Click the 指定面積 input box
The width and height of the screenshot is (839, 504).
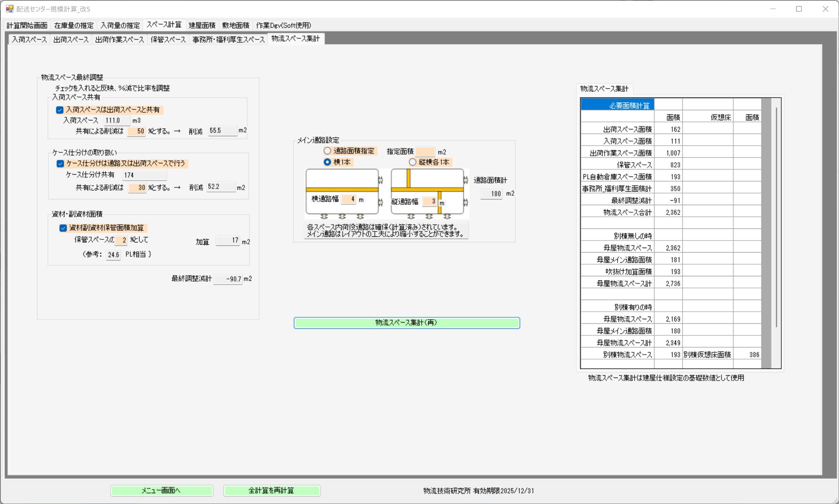pyautogui.click(x=425, y=152)
